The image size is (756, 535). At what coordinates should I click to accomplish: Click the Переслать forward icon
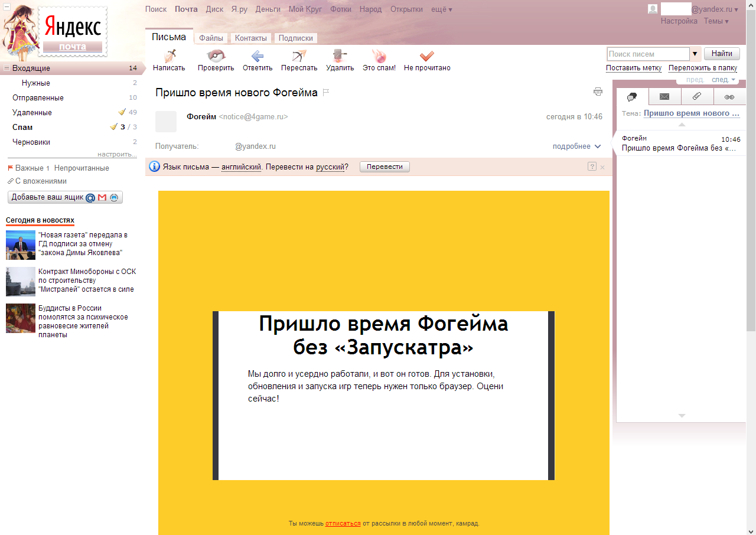(299, 56)
